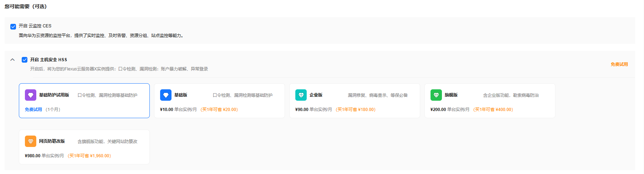Select the 基础防护试用版 plan card
644x174 pixels.
click(84, 101)
